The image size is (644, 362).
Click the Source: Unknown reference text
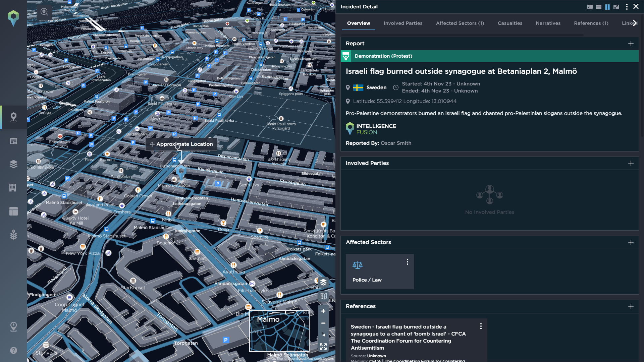368,356
